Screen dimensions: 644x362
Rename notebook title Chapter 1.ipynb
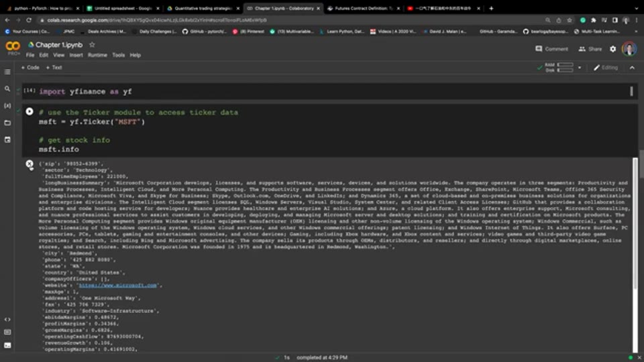click(x=59, y=45)
